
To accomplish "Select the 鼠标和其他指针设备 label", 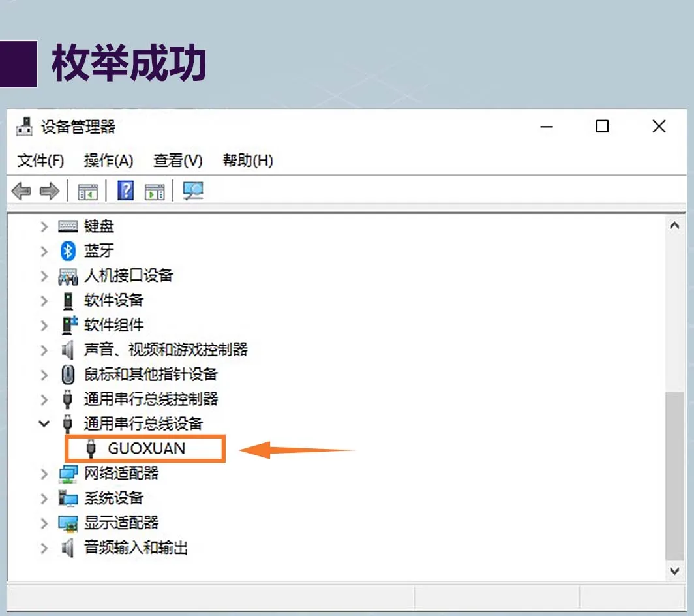I will point(151,375).
